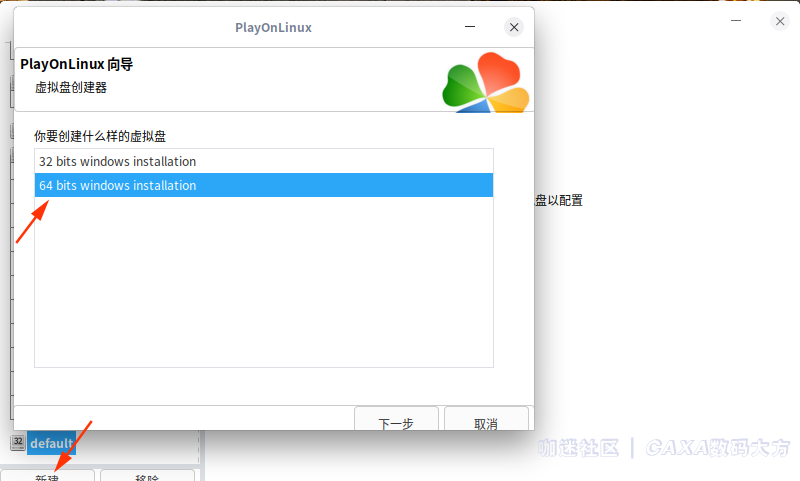Click the 下一步 (Next) button
This screenshot has width=800, height=481.
(x=396, y=419)
